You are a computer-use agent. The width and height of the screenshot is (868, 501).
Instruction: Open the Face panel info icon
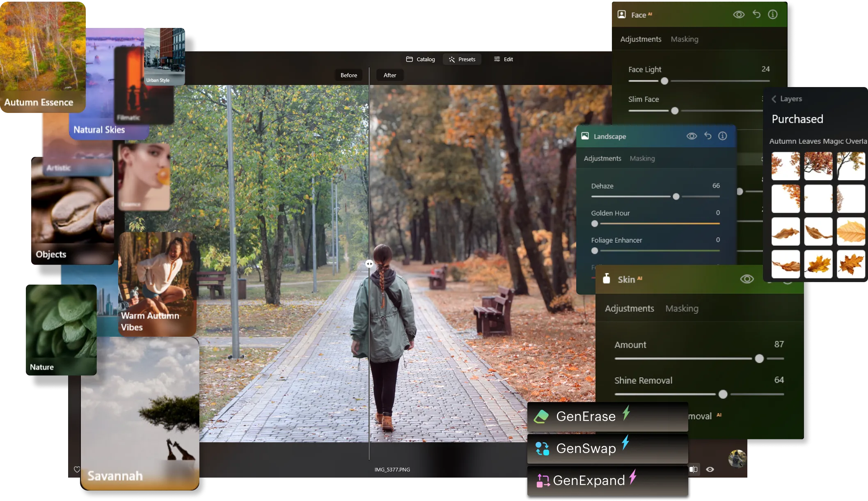(x=773, y=14)
